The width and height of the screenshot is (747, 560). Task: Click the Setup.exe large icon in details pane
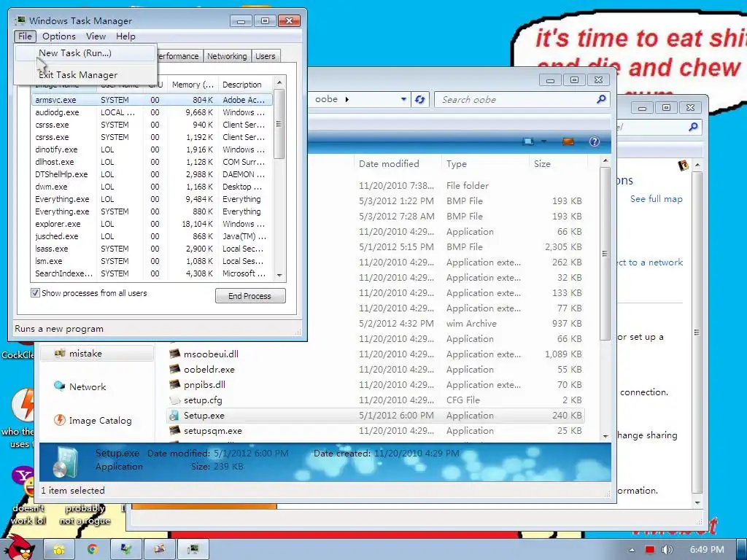tap(66, 462)
